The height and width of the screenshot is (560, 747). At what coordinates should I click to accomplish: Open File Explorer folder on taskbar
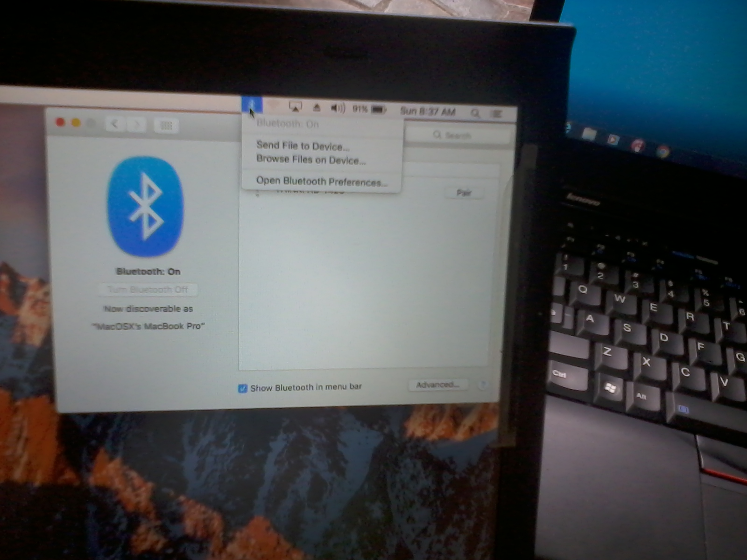coord(589,134)
